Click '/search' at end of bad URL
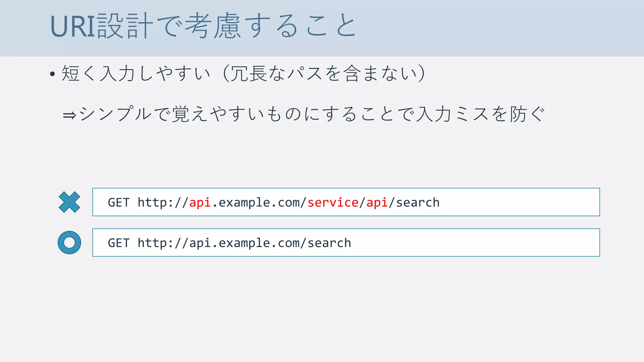The image size is (644, 362). click(x=414, y=203)
